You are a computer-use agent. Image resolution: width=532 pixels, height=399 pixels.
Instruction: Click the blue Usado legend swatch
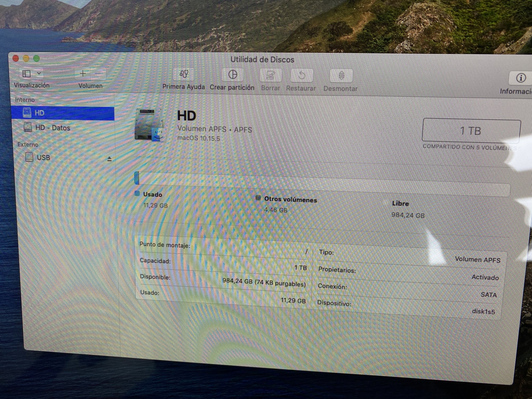tap(137, 194)
